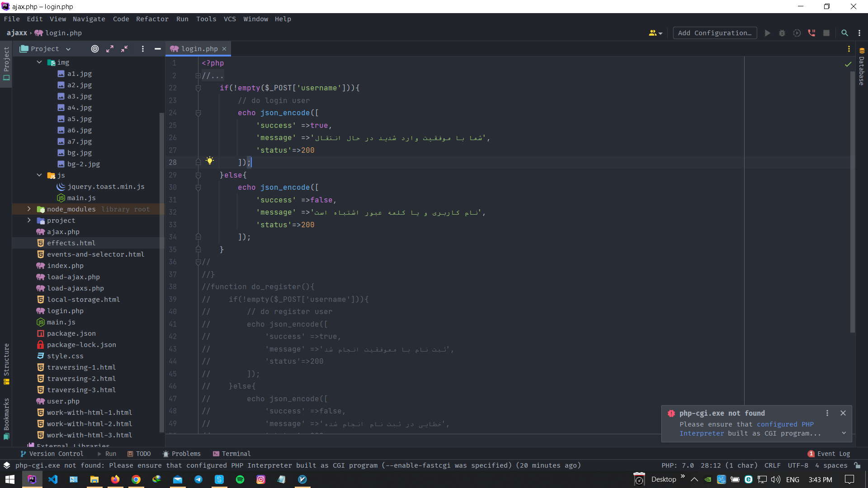Click the Stop square icon
The height and width of the screenshot is (488, 868).
(826, 33)
